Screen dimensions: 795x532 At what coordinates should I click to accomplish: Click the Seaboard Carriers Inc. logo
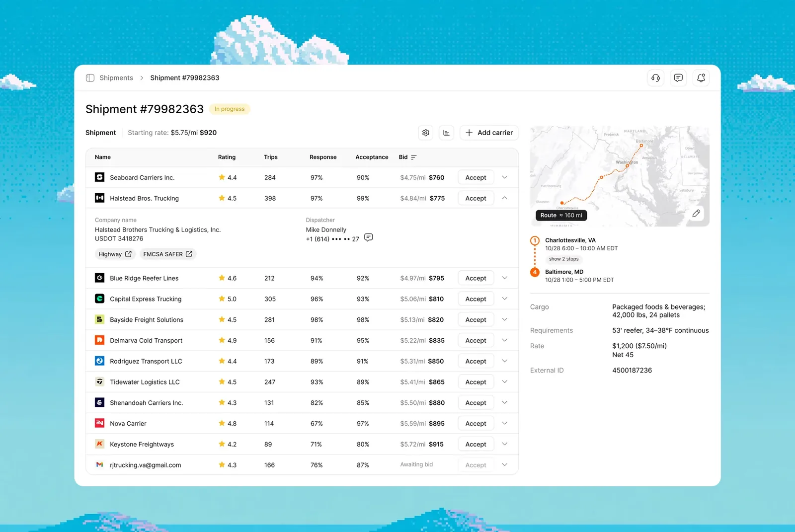[99, 177]
